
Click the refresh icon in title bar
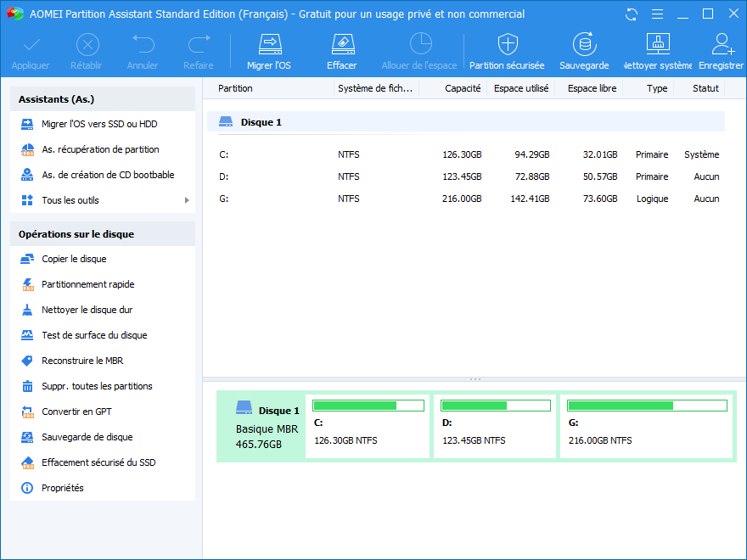(x=631, y=14)
